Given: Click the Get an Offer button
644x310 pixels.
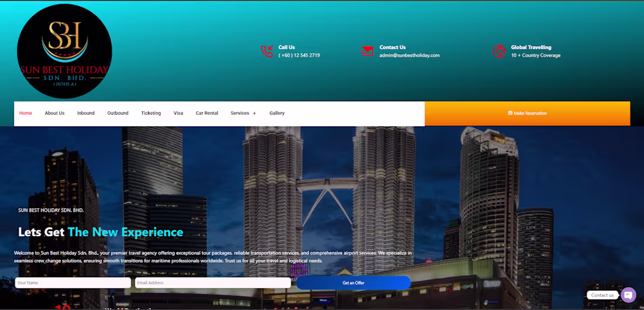Looking at the screenshot, I should pos(353,283).
